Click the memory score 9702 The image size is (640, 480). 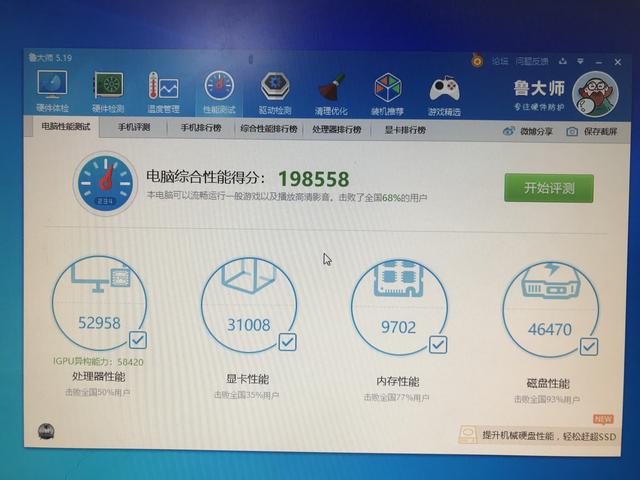point(398,327)
